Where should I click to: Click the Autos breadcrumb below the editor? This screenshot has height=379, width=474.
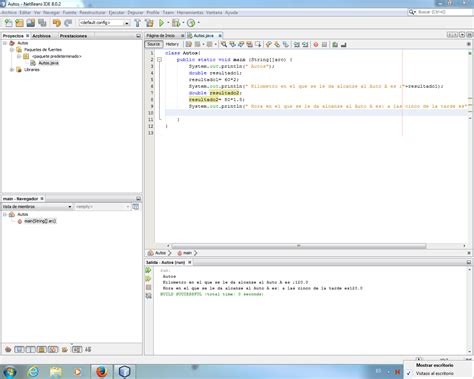157,253
